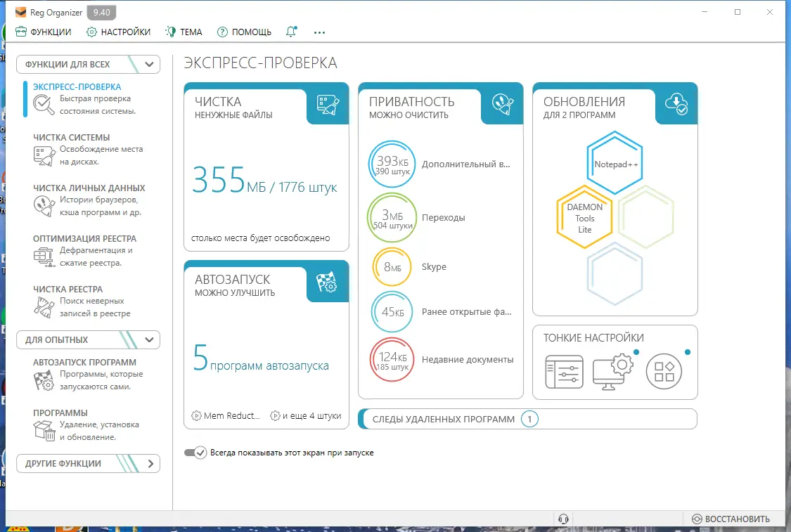Viewport: 791px width, 532px height.
Task: Disable showing this screen at startup
Action: tap(196, 453)
